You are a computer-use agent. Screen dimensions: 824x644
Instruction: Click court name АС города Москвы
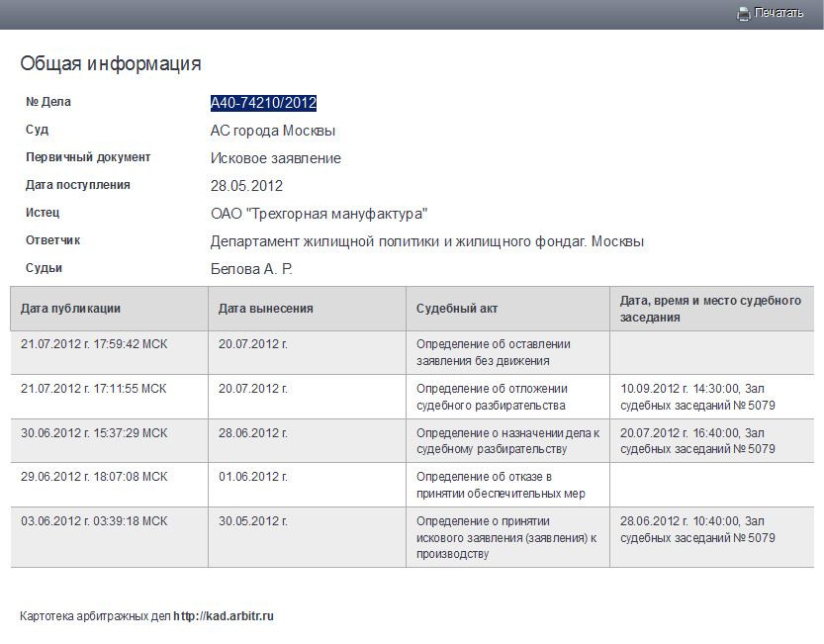[x=272, y=131]
